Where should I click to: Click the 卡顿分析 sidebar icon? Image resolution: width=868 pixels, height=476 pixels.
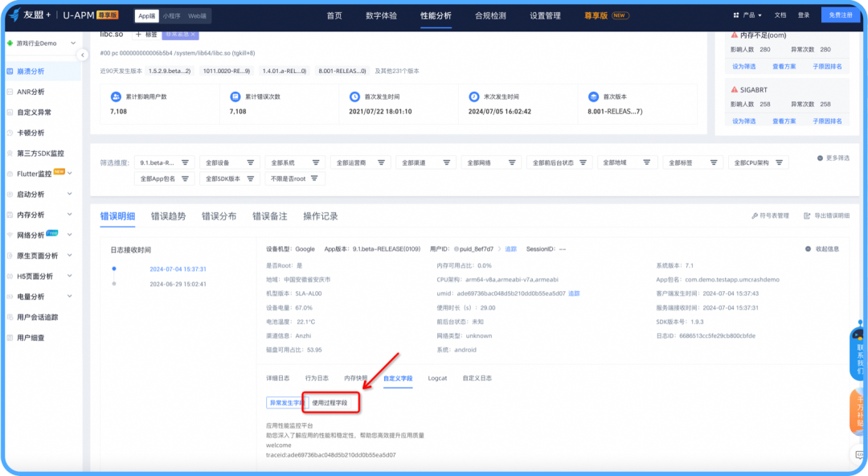pyautogui.click(x=10, y=133)
